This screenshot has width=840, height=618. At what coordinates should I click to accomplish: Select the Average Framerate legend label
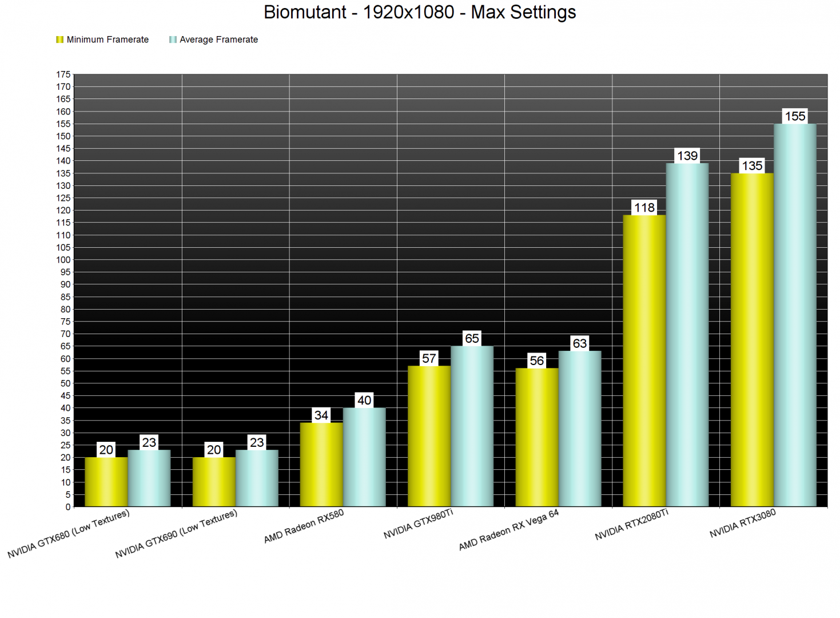[218, 39]
